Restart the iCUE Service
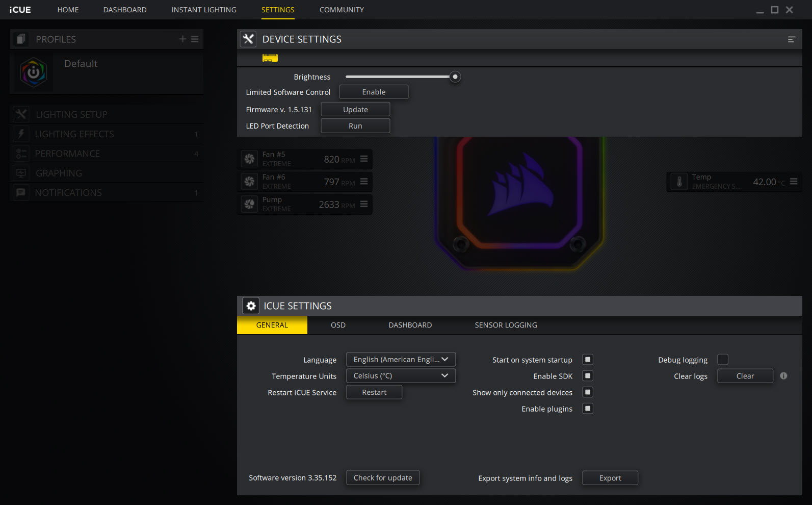Screen dimensions: 812x505 click(x=374, y=392)
